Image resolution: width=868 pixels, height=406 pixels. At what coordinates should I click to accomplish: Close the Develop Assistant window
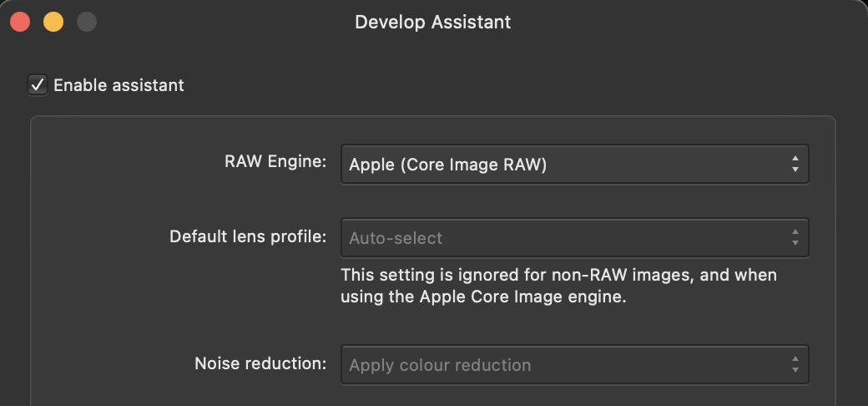click(20, 23)
